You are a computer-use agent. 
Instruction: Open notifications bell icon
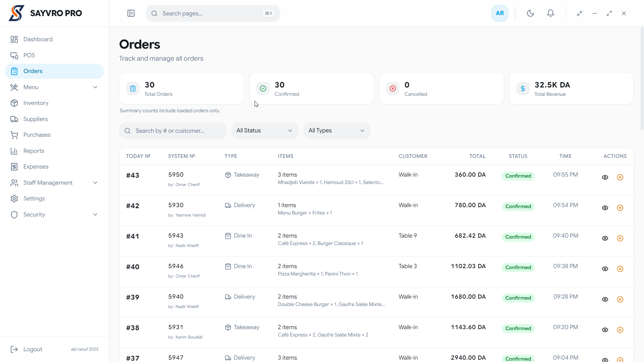tap(550, 13)
